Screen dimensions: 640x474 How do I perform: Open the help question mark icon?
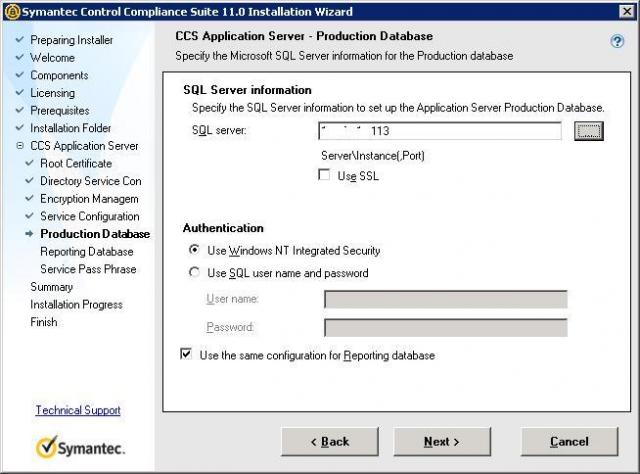click(617, 41)
